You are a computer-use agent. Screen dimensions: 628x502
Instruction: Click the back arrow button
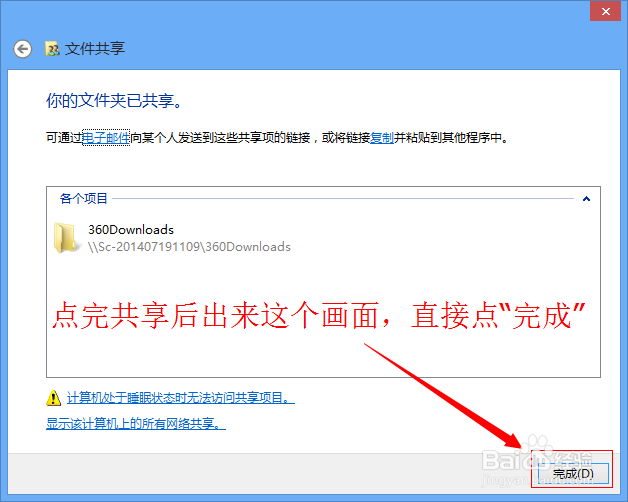[x=22, y=49]
